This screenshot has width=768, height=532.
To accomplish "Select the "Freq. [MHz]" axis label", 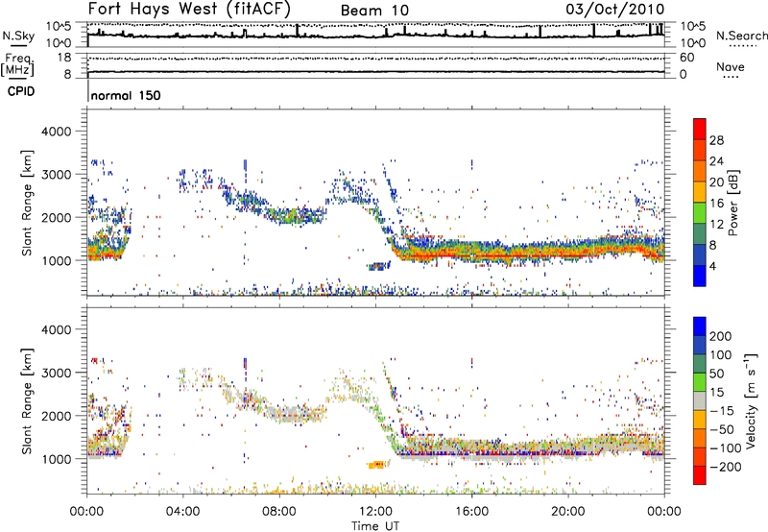I will click(x=17, y=64).
